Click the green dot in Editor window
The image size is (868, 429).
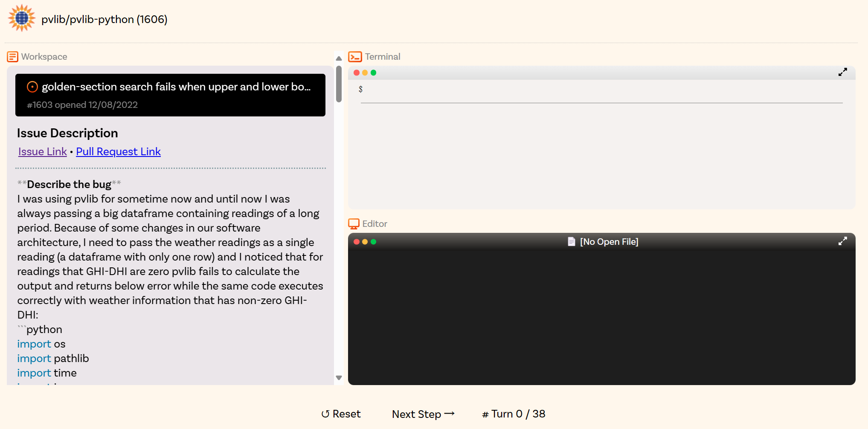coord(374,242)
